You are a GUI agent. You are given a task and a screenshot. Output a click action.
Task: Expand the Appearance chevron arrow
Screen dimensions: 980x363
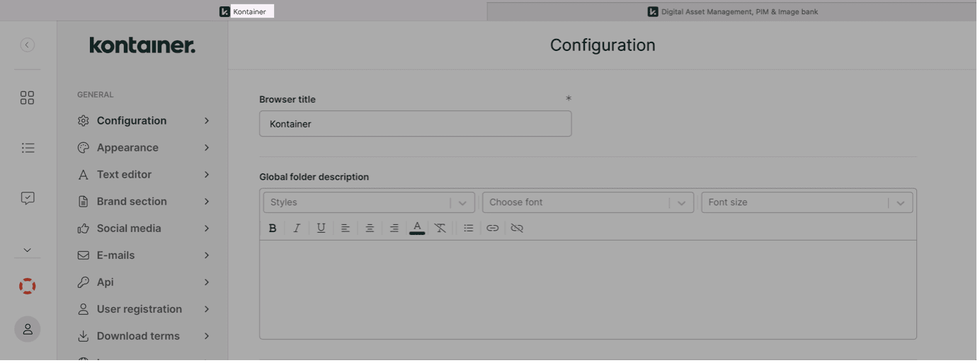[x=207, y=148]
